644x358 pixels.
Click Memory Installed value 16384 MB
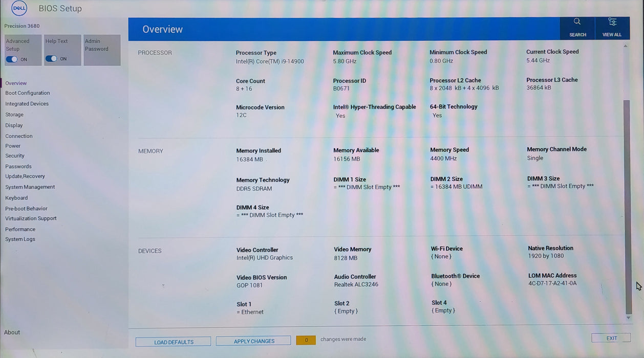(x=250, y=160)
